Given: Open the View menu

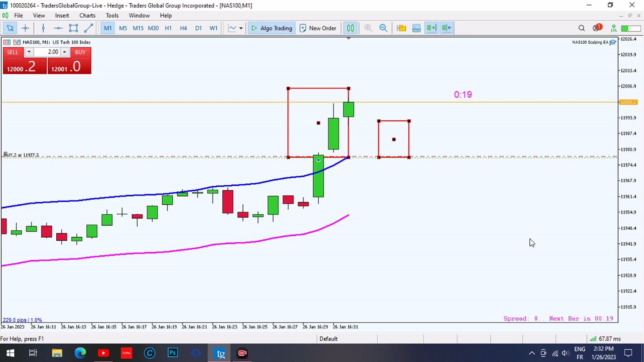Looking at the screenshot, I should [x=39, y=15].
